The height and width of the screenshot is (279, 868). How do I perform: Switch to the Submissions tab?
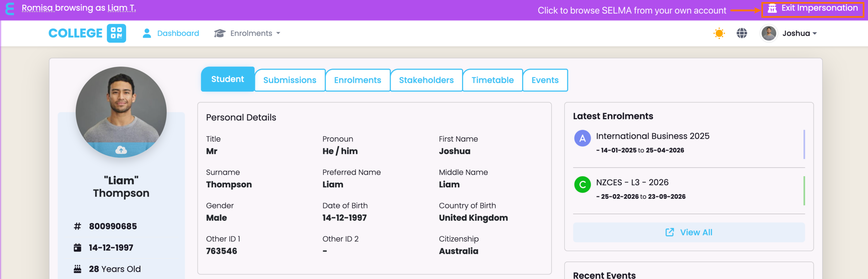point(290,80)
